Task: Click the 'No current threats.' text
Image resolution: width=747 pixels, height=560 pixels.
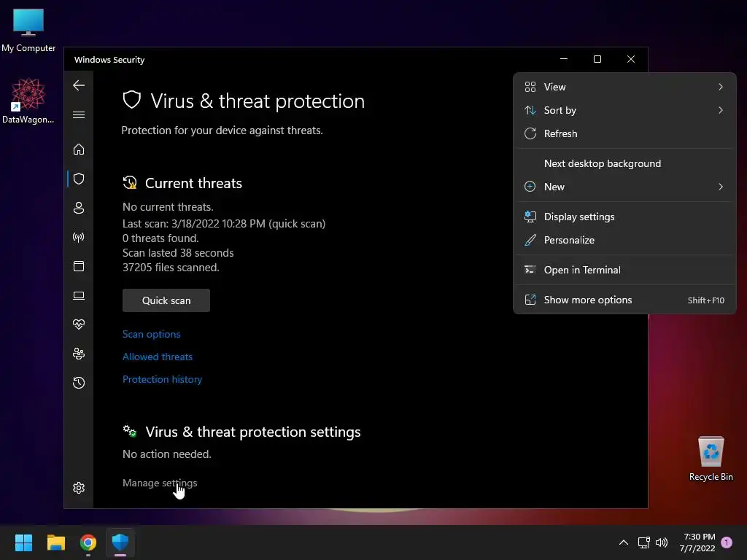Action: [168, 207]
